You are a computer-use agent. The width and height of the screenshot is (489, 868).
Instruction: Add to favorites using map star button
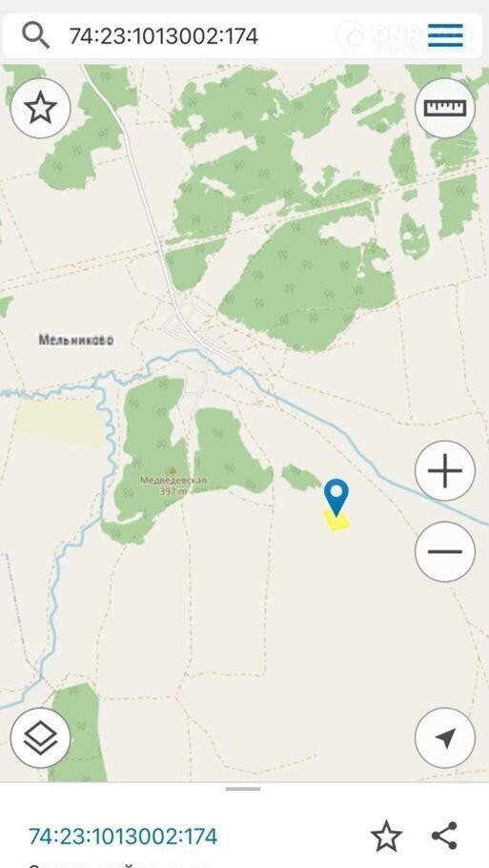pyautogui.click(x=40, y=109)
